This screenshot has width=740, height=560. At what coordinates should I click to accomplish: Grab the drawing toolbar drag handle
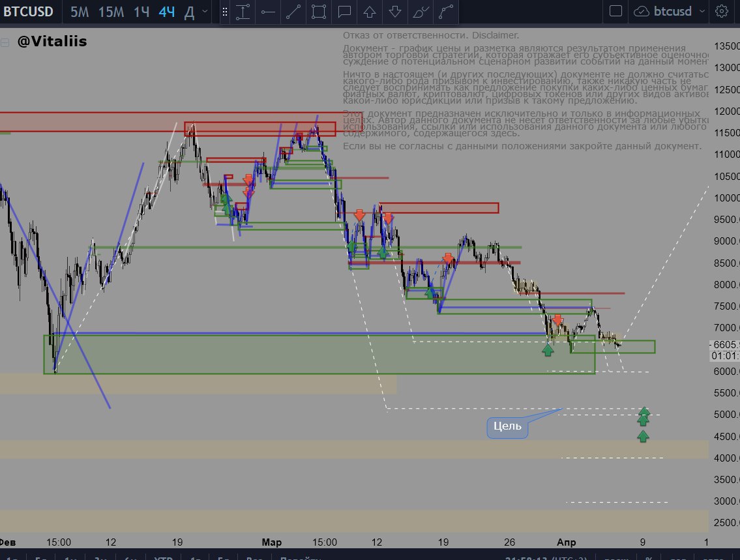[225, 12]
